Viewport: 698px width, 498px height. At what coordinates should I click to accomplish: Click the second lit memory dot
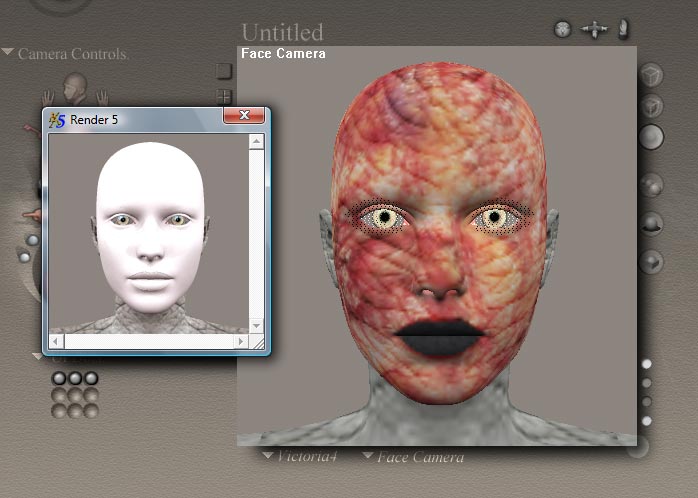[x=75, y=378]
